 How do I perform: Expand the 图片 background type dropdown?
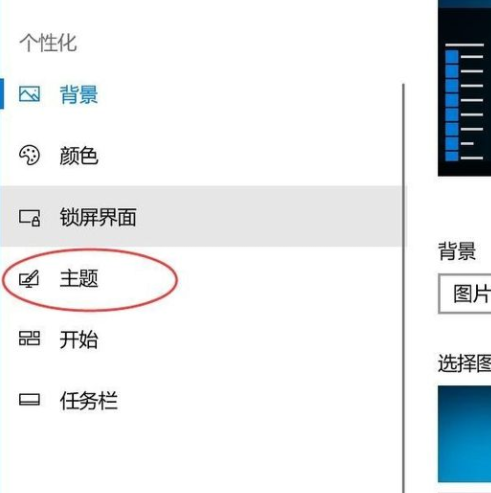coord(465,294)
